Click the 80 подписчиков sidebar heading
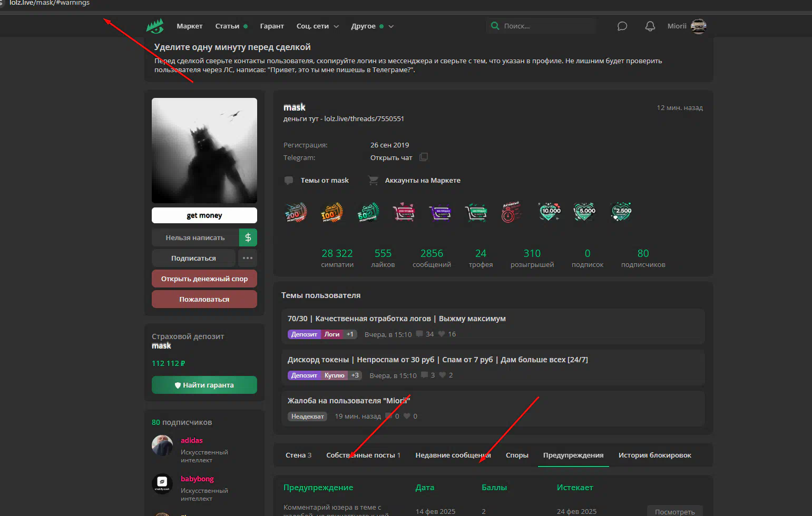This screenshot has width=812, height=516. click(182, 422)
